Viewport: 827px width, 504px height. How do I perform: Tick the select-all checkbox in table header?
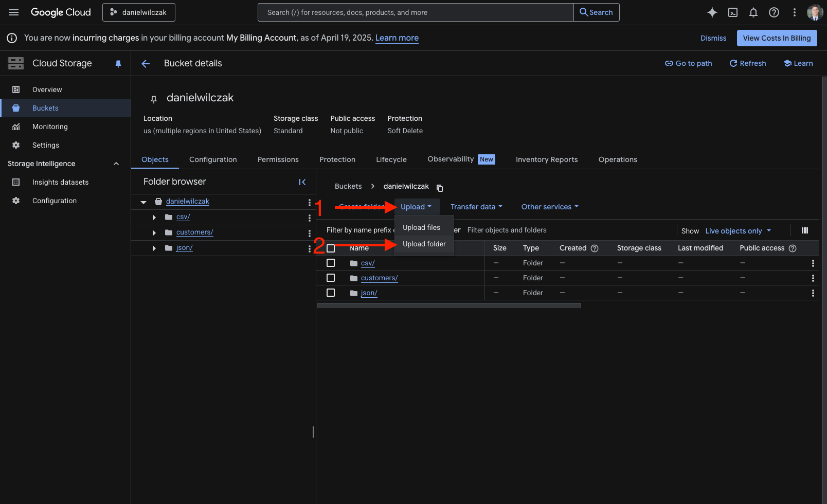331,248
